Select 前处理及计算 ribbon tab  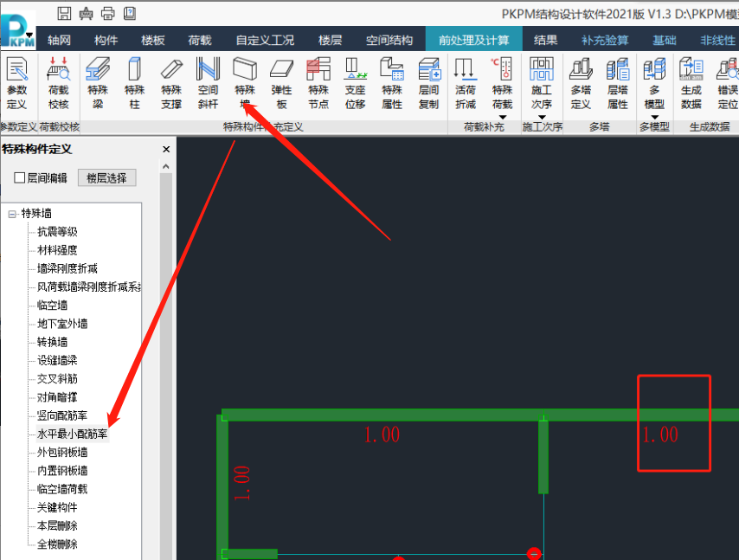click(x=473, y=40)
